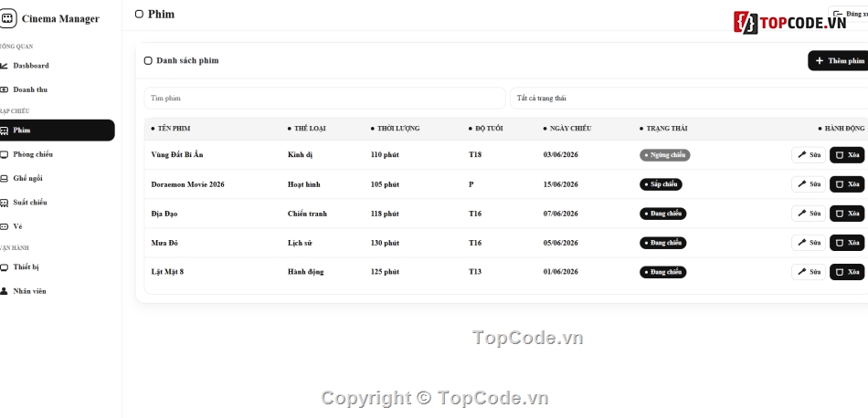Delete the Địa Đạo movie
This screenshot has height=418, width=868.
pyautogui.click(x=847, y=214)
